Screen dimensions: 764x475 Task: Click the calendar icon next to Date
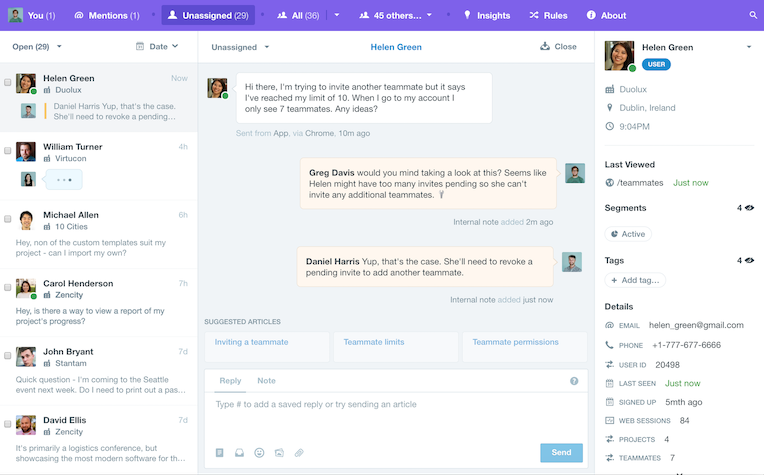140,46
